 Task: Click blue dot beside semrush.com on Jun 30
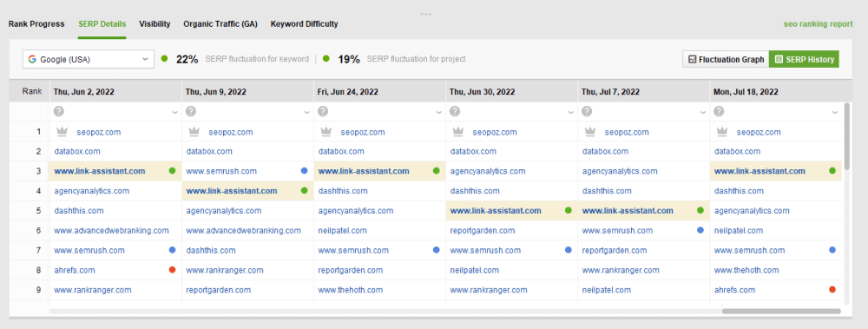[x=568, y=250]
